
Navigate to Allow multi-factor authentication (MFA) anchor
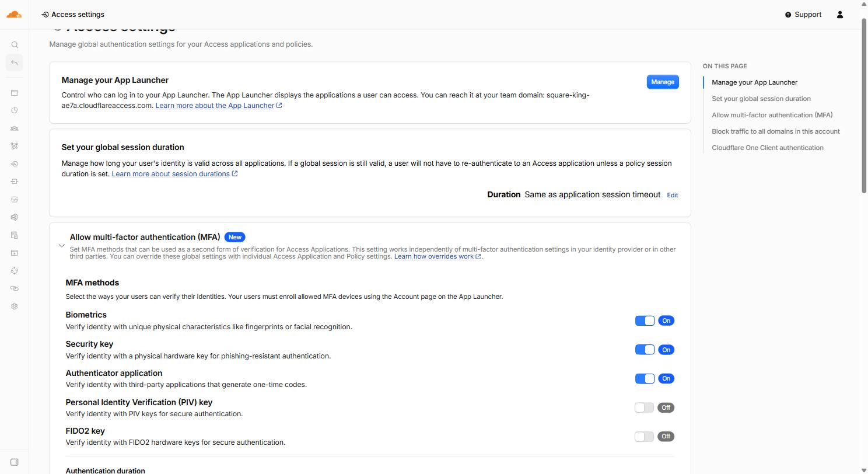coord(772,115)
